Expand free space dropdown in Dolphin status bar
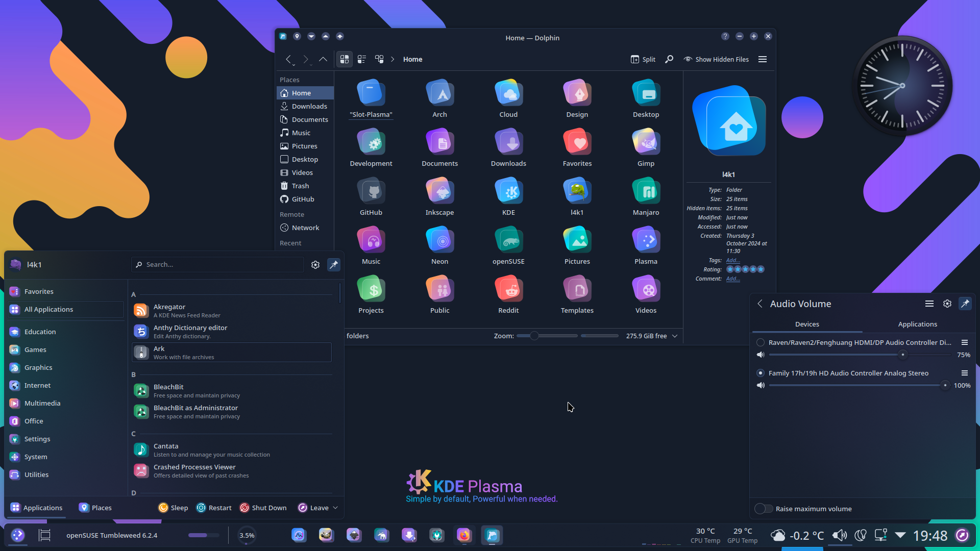 (675, 336)
